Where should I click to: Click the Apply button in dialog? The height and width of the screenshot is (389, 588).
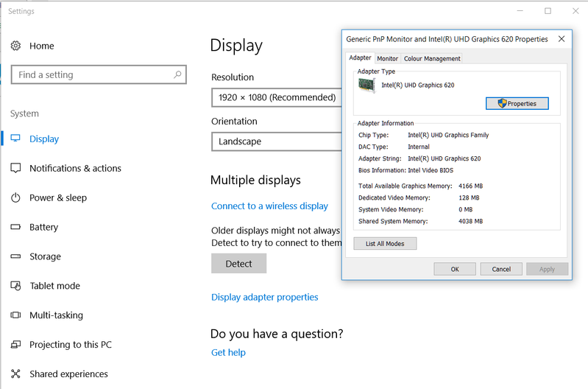pos(547,269)
